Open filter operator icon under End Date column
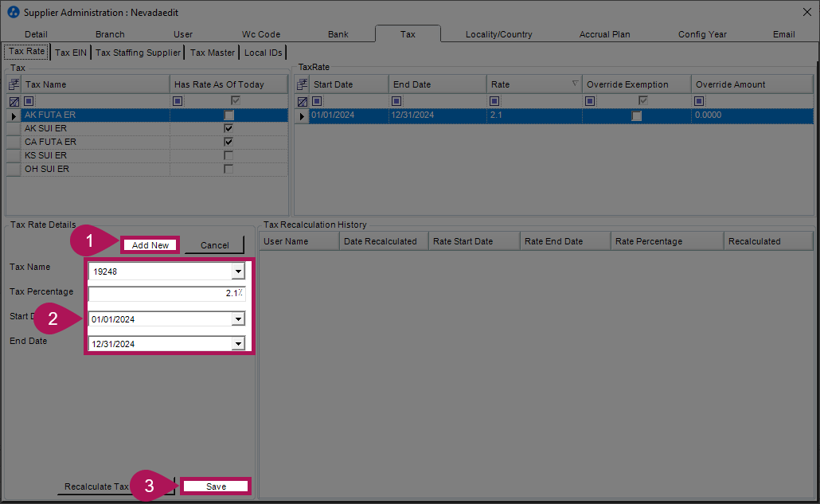Image resolution: width=820 pixels, height=504 pixels. tap(396, 101)
